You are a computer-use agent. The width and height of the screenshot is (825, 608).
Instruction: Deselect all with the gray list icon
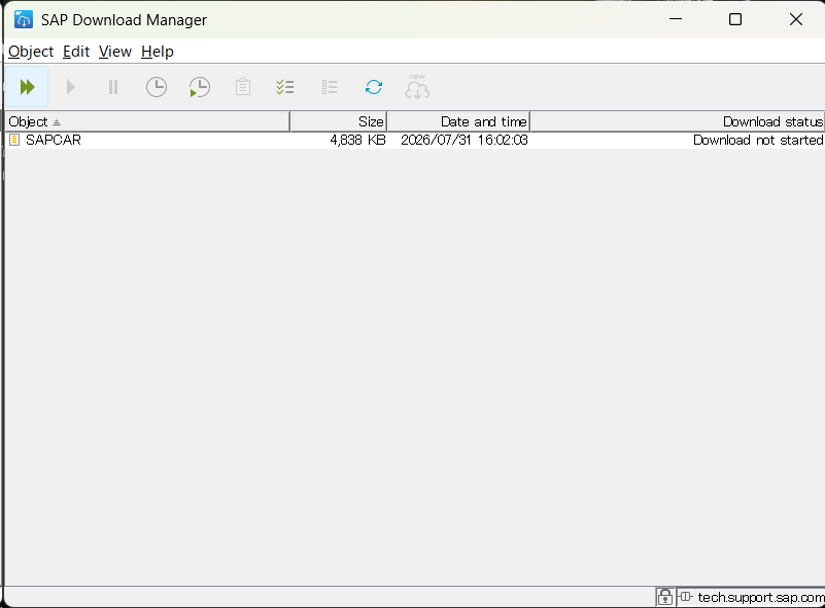click(329, 87)
